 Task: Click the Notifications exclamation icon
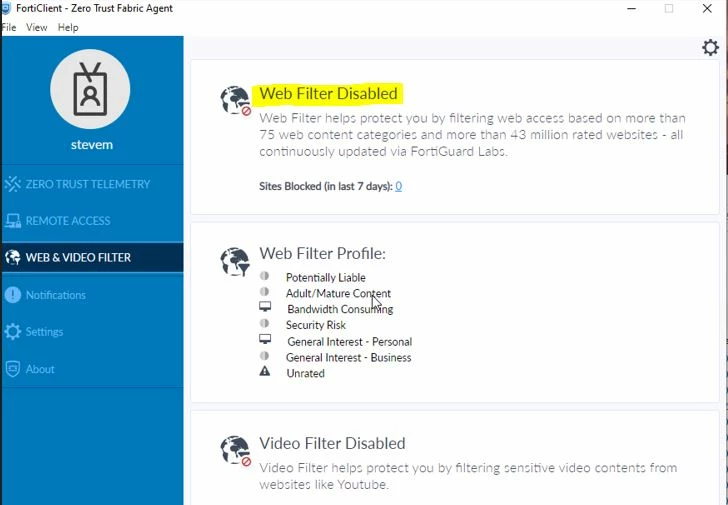[13, 295]
